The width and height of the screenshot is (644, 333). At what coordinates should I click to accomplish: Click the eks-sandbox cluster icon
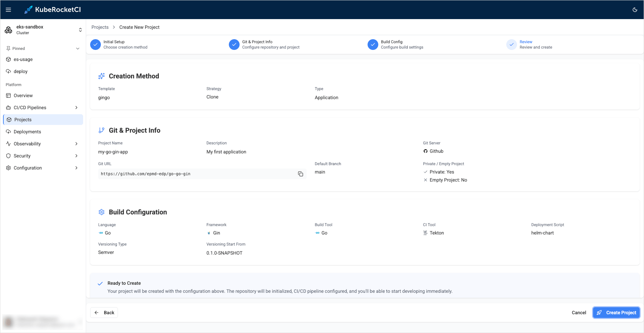pos(8,30)
